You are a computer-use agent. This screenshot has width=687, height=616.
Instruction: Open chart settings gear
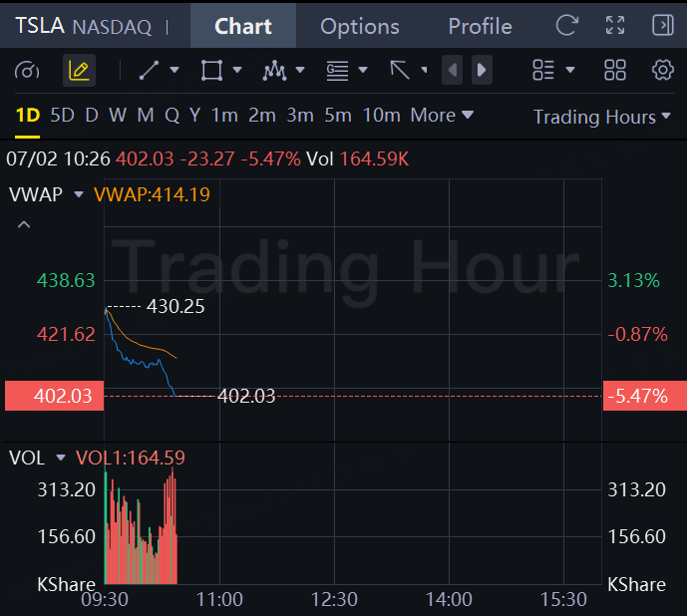pos(663,70)
